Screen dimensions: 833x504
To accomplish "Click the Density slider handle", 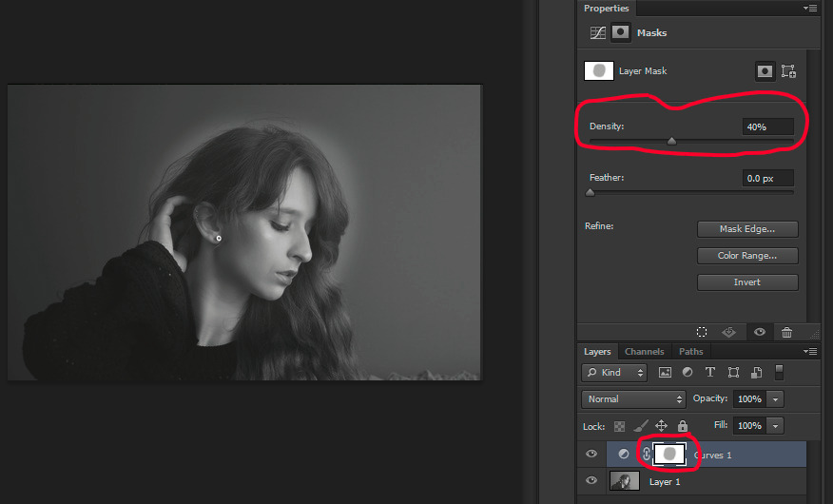I will click(671, 142).
